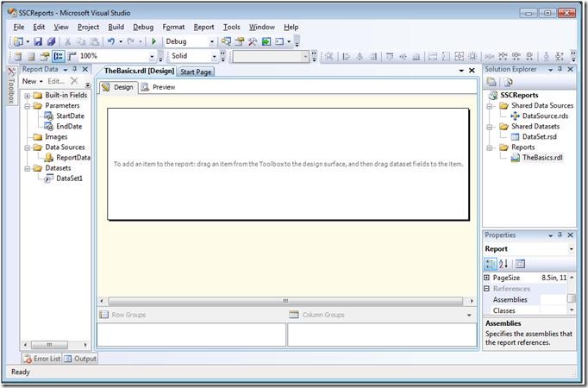This screenshot has width=588, height=388.
Task: Undo the last action
Action: (x=111, y=41)
